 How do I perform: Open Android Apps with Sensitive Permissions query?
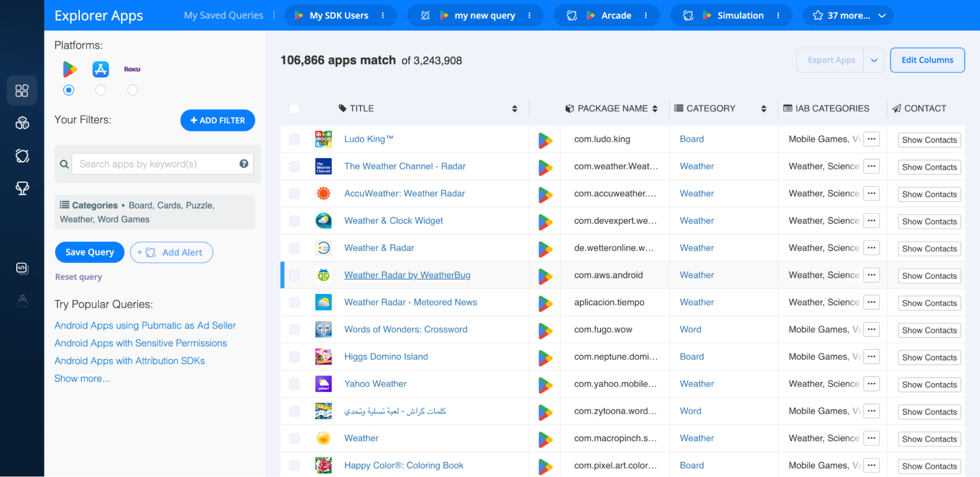tap(141, 343)
